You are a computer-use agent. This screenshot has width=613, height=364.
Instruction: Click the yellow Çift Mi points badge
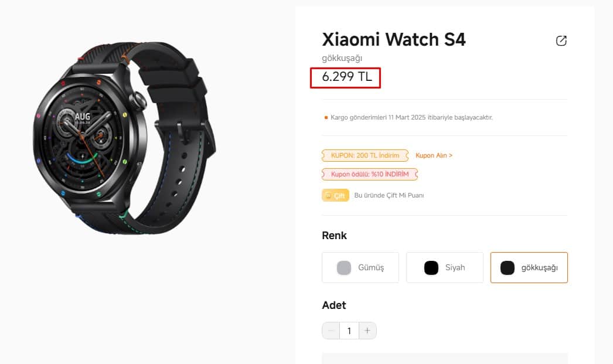pyautogui.click(x=335, y=196)
